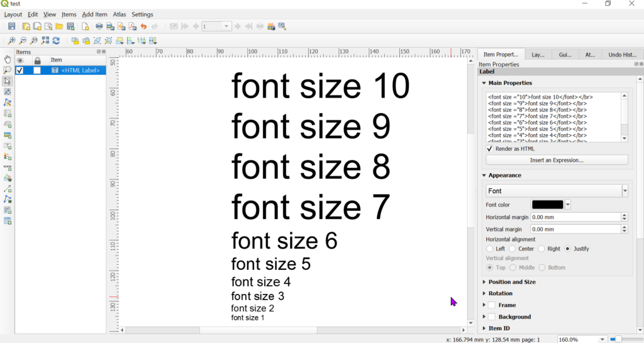
Task: Enable the Background checkbox
Action: tap(492, 317)
